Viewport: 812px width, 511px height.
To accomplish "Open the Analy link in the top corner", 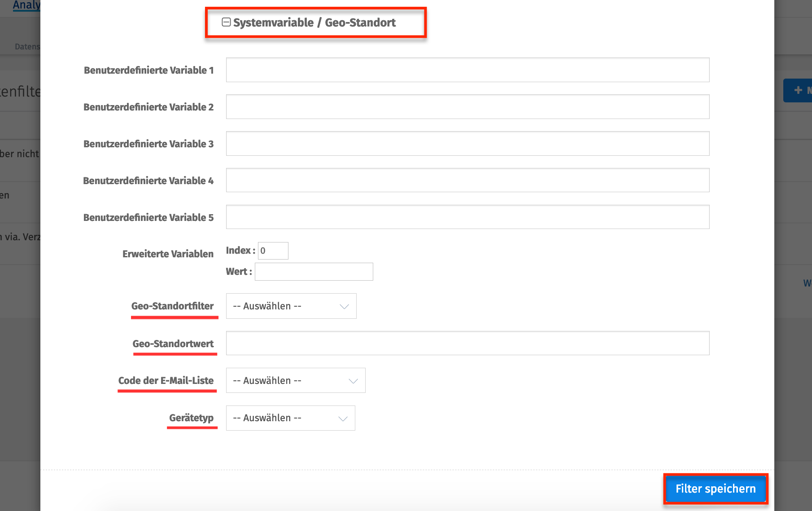I will (x=26, y=5).
